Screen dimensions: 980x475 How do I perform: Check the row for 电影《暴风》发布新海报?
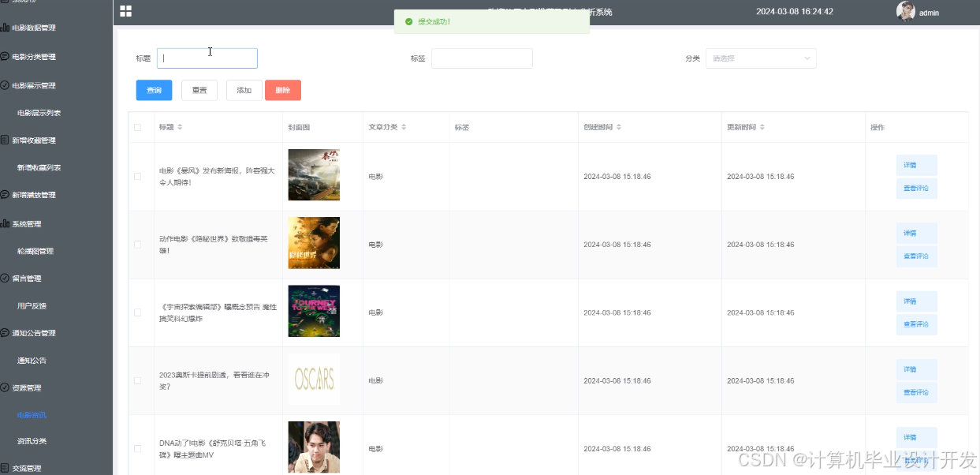[137, 177]
